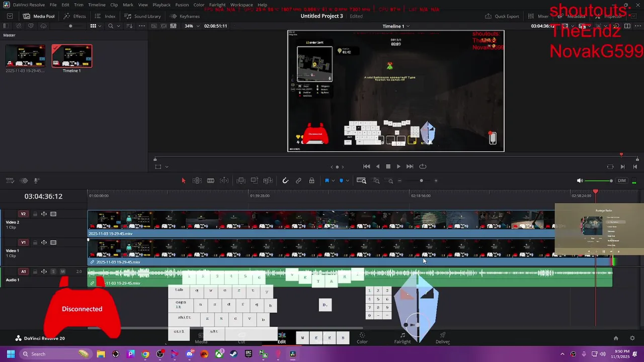Mute audio with the speaker icon
The height and width of the screenshot is (362, 644).
tap(580, 180)
